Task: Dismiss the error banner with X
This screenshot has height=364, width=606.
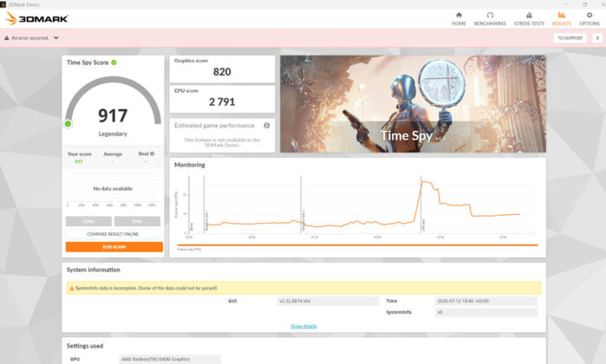Action: (597, 38)
